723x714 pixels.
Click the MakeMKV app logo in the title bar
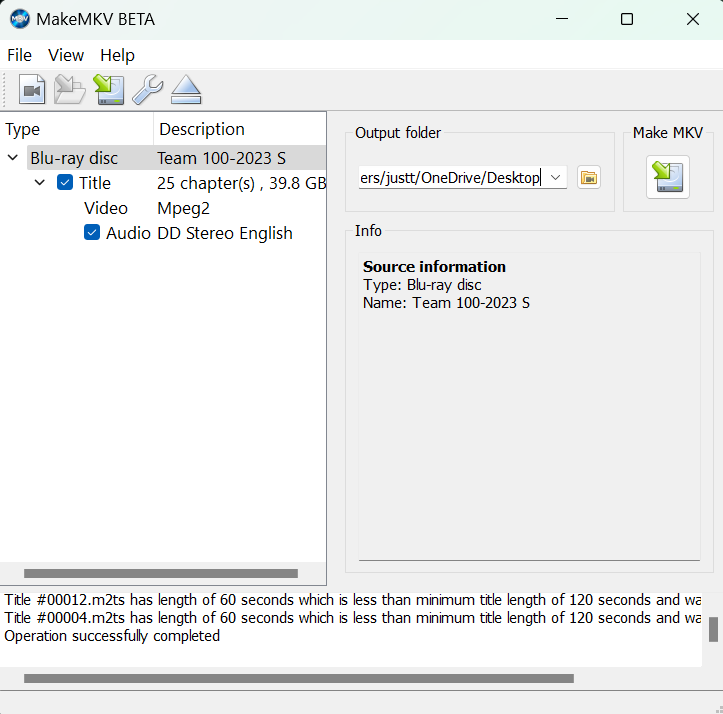tap(20, 19)
